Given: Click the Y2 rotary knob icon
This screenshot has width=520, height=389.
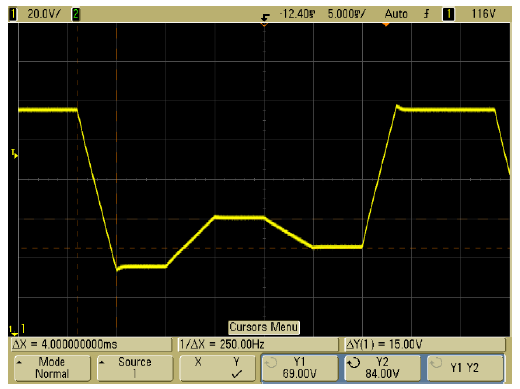Looking at the screenshot, I should tap(354, 362).
